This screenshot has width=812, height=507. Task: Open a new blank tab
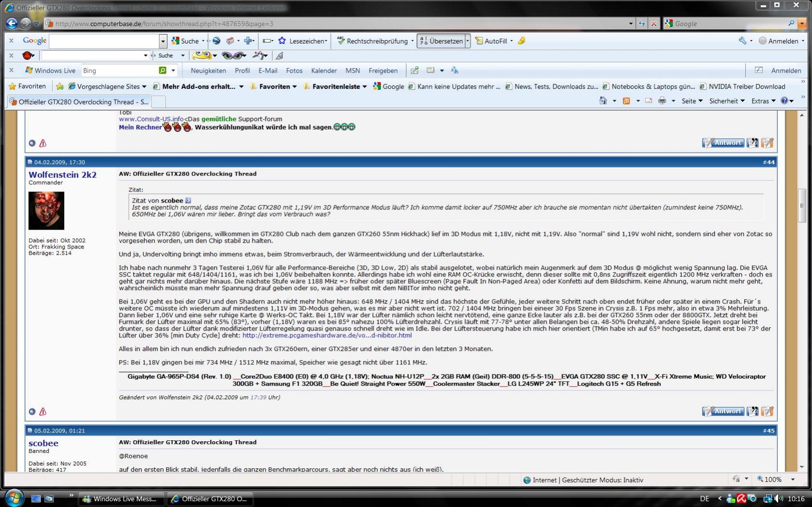click(159, 101)
